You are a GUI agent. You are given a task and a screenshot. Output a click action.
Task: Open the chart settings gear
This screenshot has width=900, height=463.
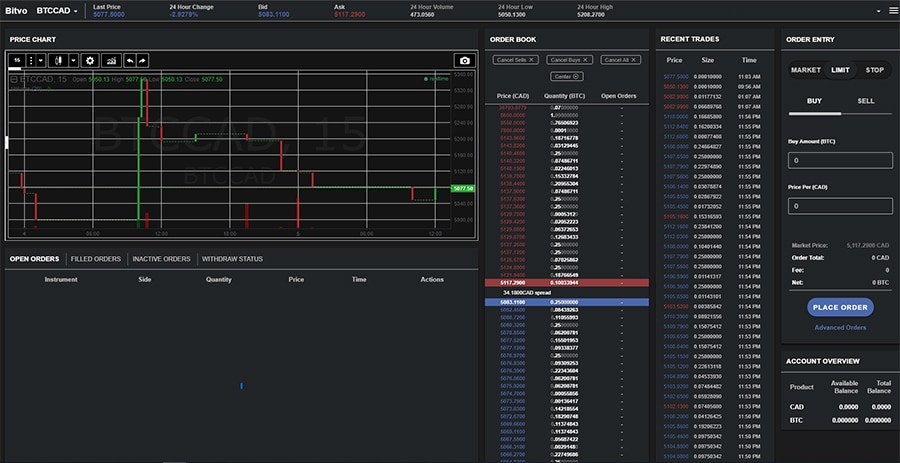click(x=90, y=61)
